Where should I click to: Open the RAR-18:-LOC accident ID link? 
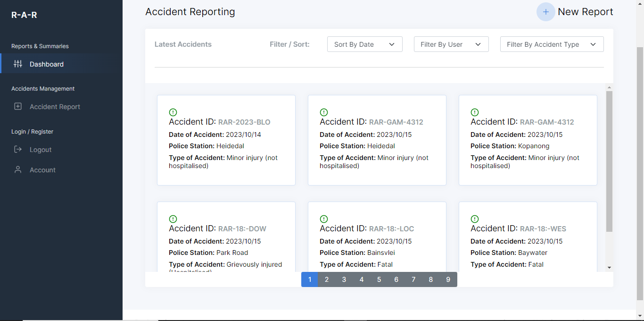pyautogui.click(x=391, y=229)
